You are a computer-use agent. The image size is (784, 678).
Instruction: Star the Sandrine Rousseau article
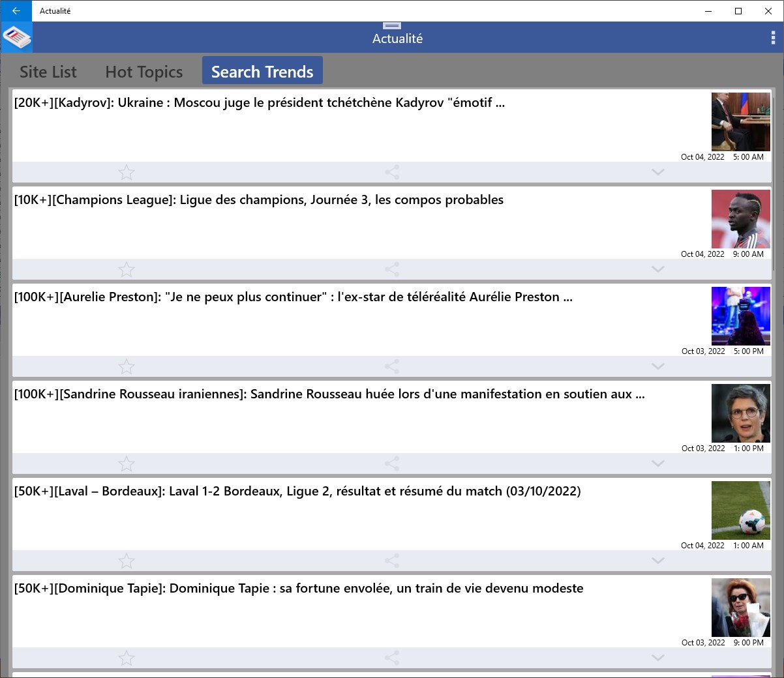(x=127, y=464)
